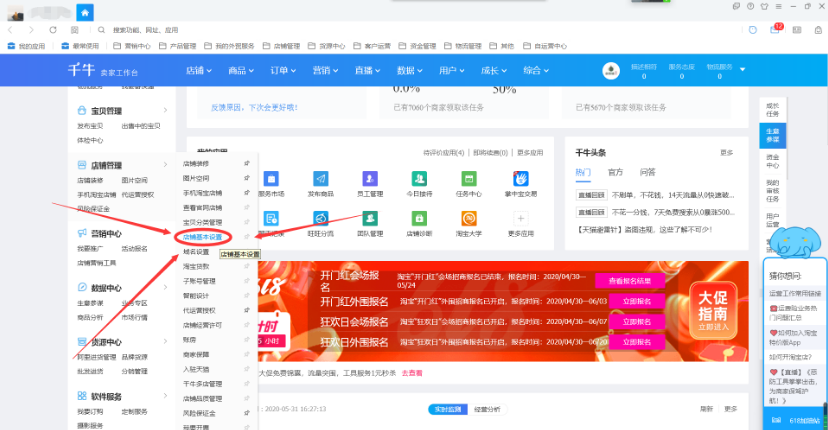Open the 更多应用 link above app grid

(x=530, y=153)
